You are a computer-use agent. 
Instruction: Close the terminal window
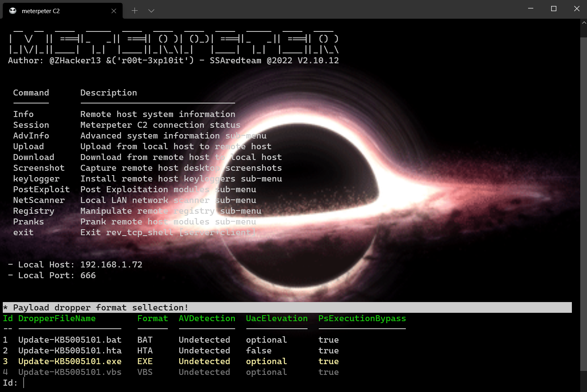(576, 8)
